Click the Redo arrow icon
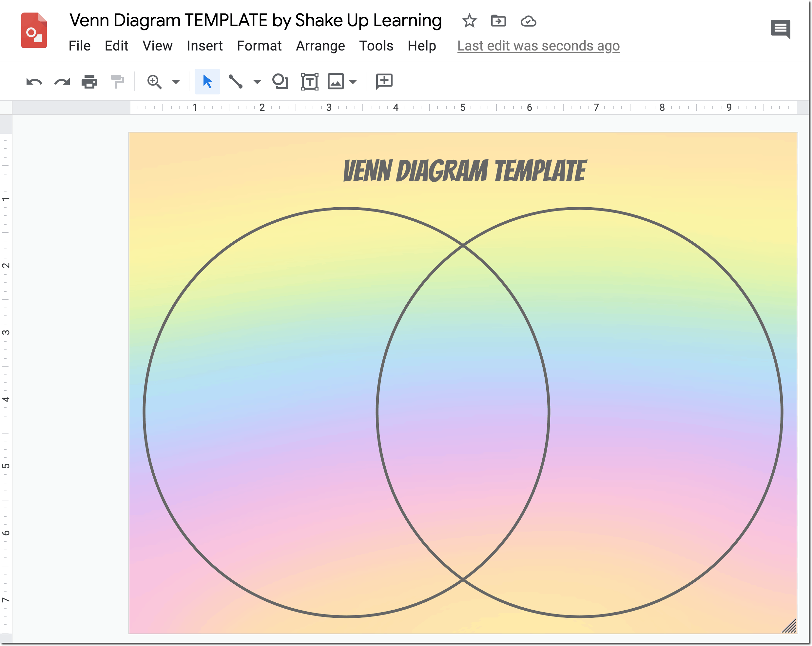 [x=62, y=82]
